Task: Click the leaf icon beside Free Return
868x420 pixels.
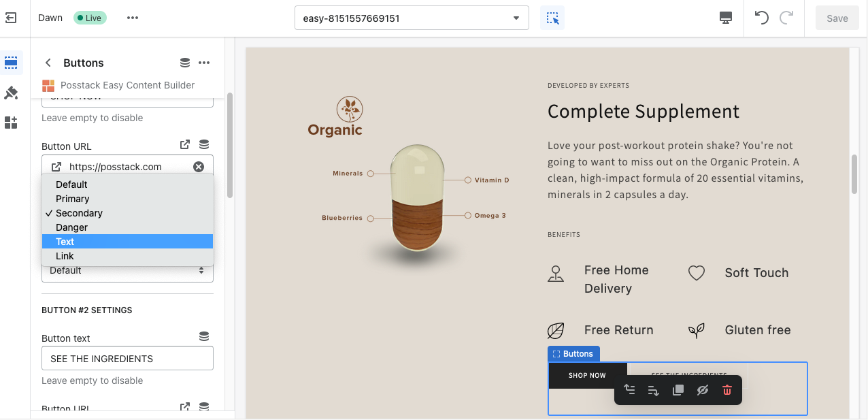Action: [556, 331]
